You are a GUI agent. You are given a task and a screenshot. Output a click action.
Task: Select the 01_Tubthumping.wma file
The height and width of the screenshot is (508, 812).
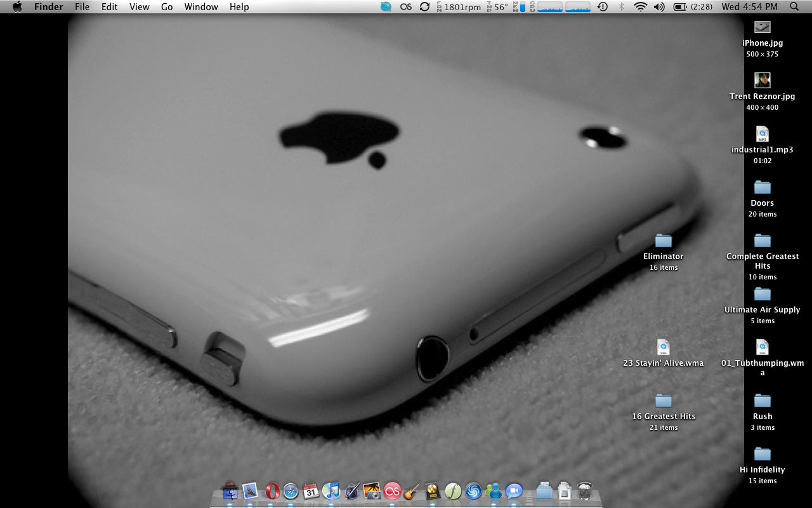763,347
